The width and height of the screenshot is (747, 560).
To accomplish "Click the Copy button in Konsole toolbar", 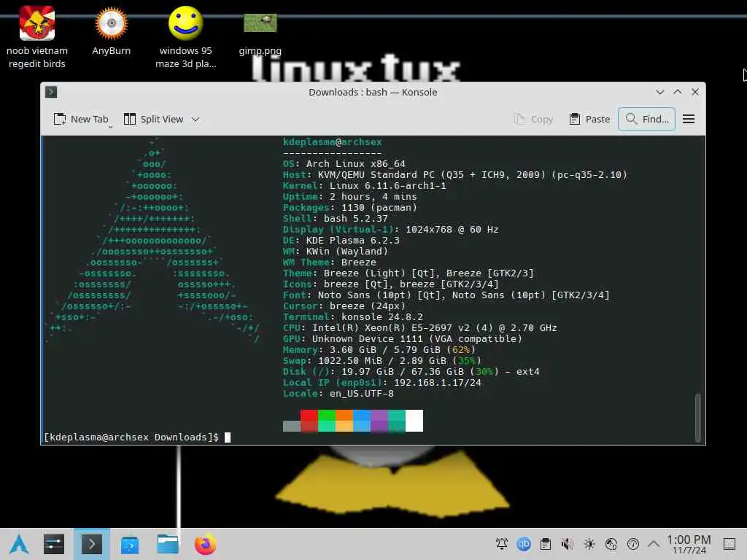I will [533, 119].
